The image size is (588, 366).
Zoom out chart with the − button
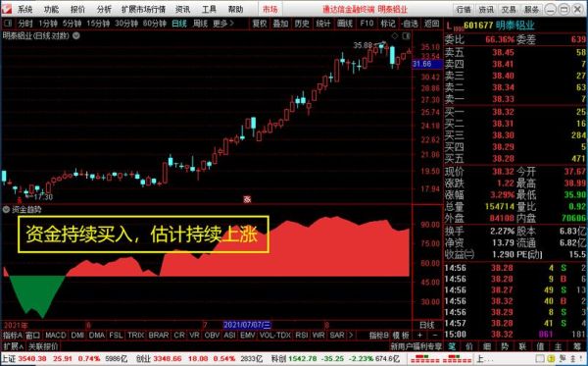434,335
